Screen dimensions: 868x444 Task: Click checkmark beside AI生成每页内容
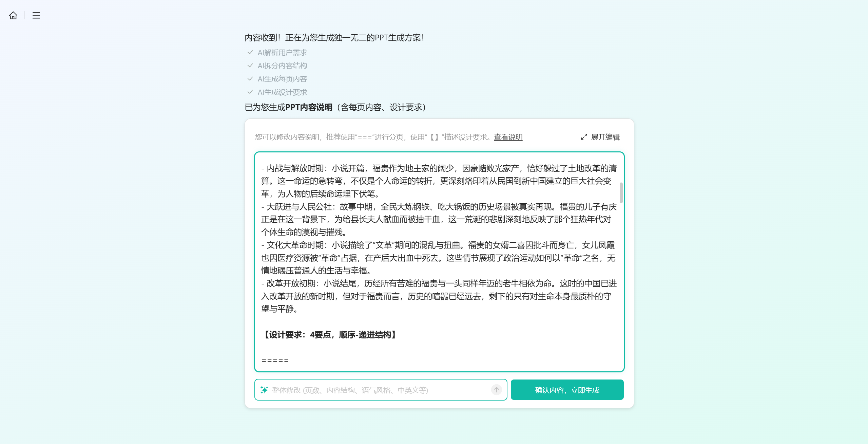(x=250, y=79)
